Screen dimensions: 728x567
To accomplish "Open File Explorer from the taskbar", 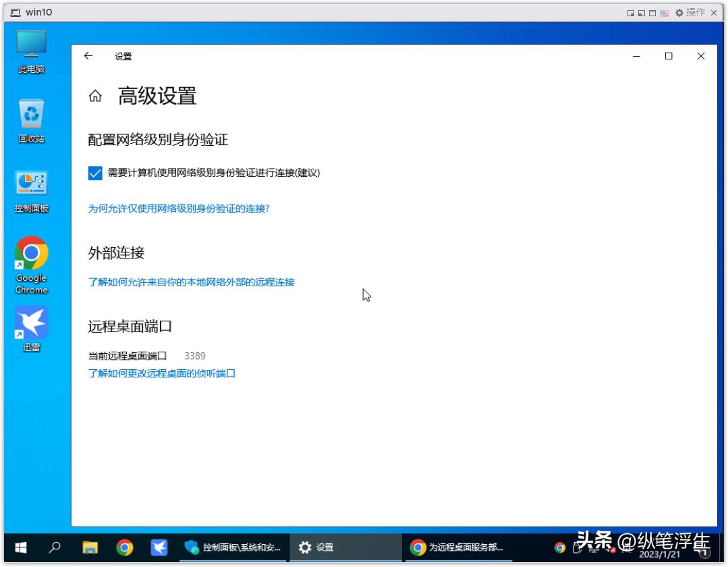I will click(x=89, y=548).
